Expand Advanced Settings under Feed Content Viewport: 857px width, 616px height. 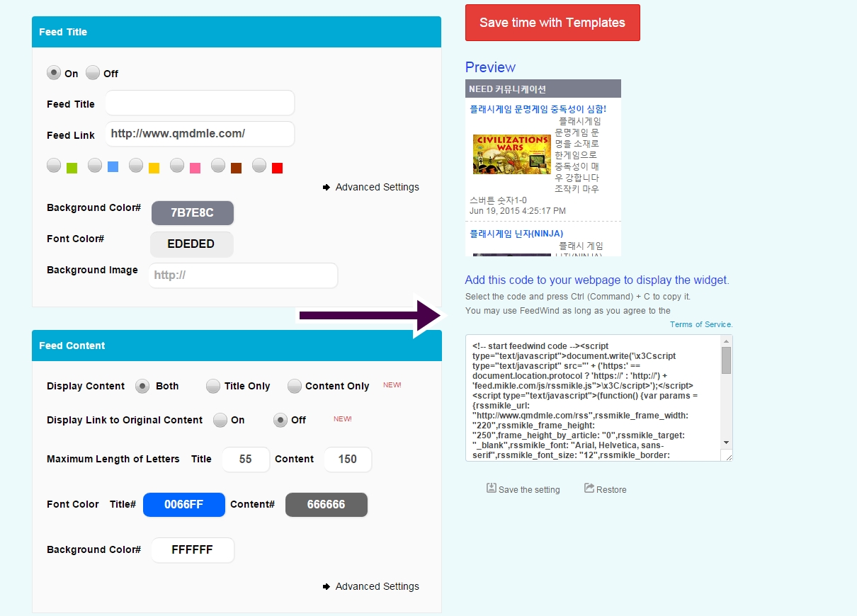(x=370, y=586)
